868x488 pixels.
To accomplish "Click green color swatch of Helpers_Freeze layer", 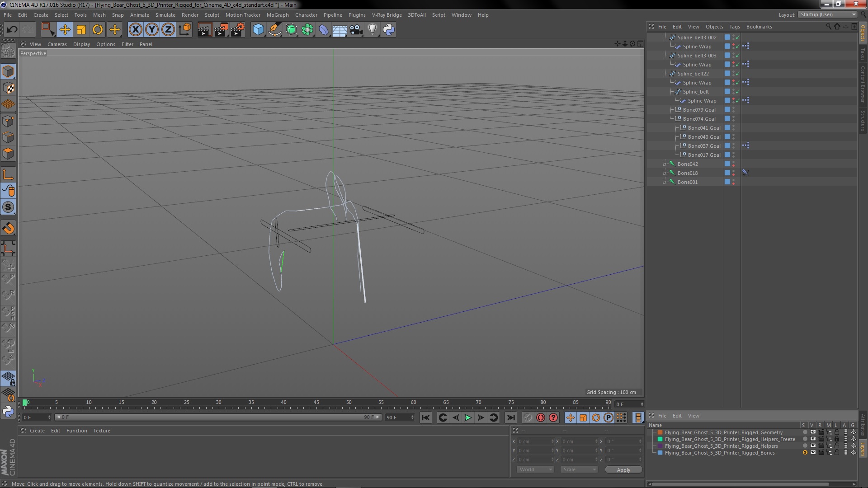I will click(660, 439).
